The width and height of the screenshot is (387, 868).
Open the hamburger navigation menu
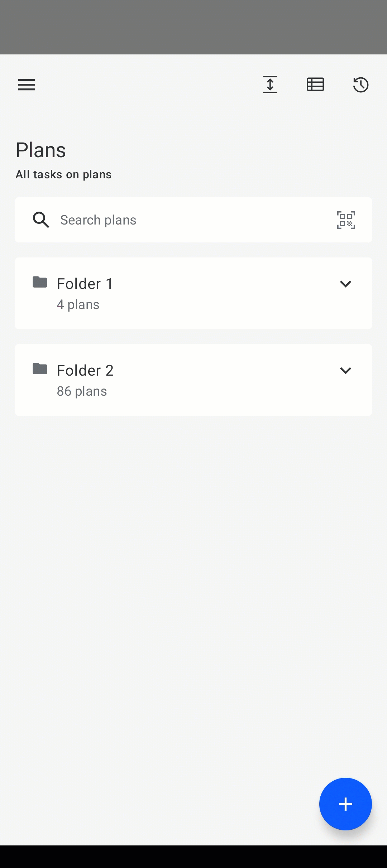click(27, 85)
